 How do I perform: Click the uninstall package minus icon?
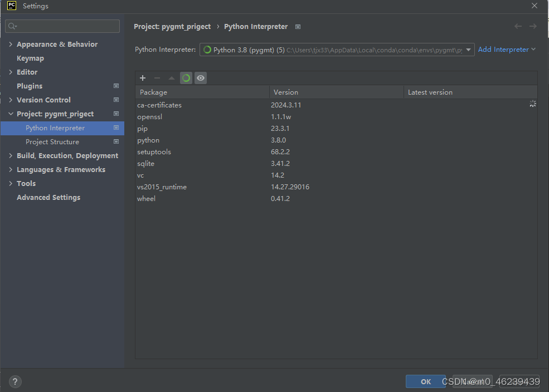coord(157,78)
